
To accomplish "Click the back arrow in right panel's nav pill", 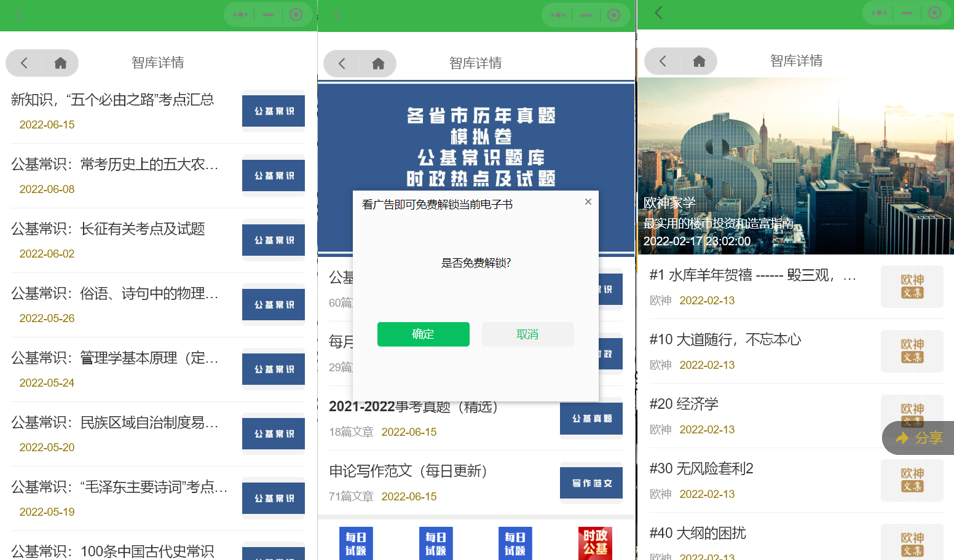I will click(663, 61).
